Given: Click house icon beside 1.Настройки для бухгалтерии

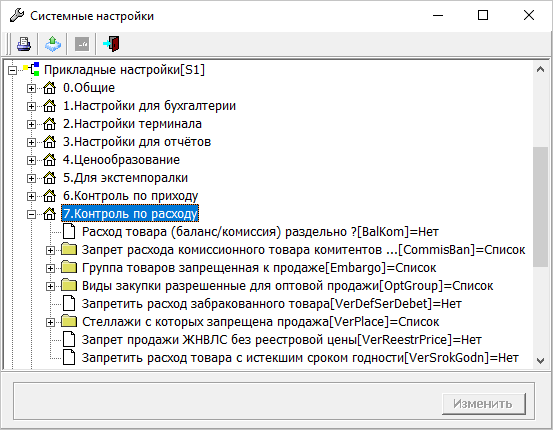Looking at the screenshot, I should (x=49, y=105).
